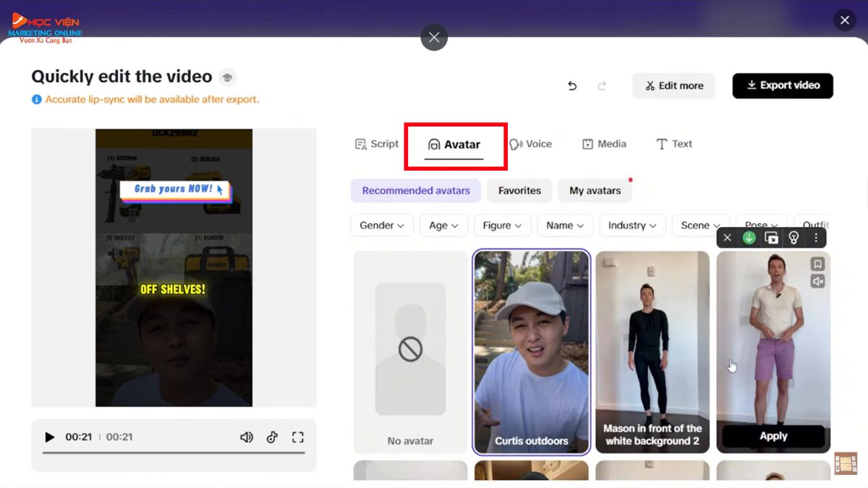Click the lightbulb icon in floating toolbar
The image size is (868, 488).
click(793, 237)
